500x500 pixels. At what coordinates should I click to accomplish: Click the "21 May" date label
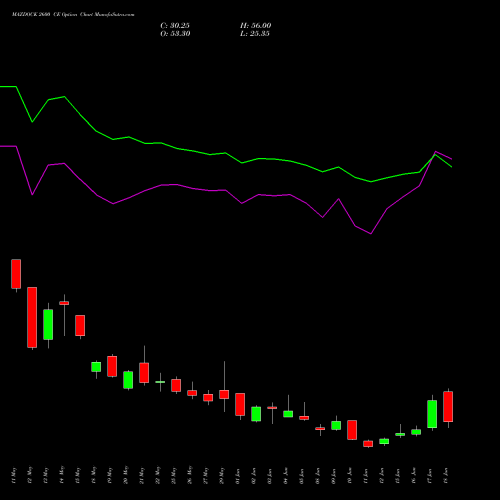point(142,476)
